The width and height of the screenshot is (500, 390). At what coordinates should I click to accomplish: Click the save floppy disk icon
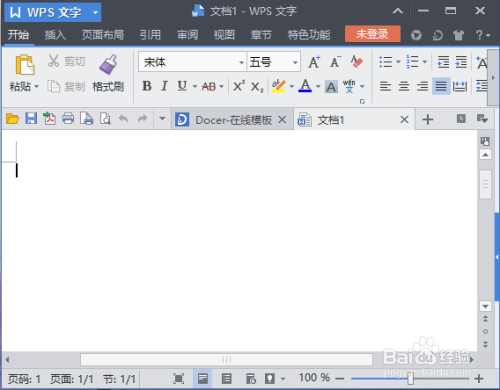coord(31,118)
